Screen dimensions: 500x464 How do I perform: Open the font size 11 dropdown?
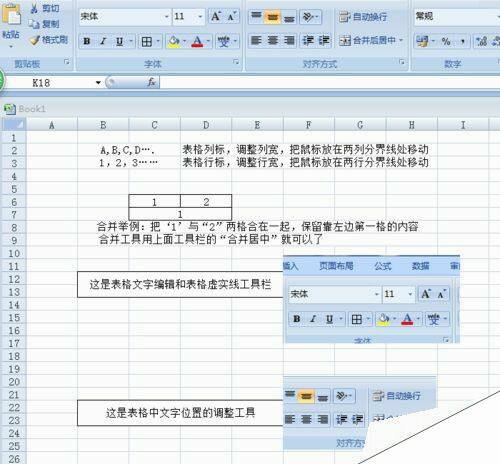tap(200, 16)
